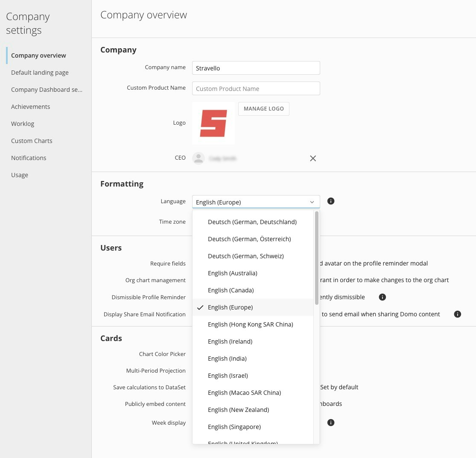Image resolution: width=476 pixels, height=458 pixels.
Task: Collapse the Language dropdown showing English (Europe)
Action: pos(256,202)
